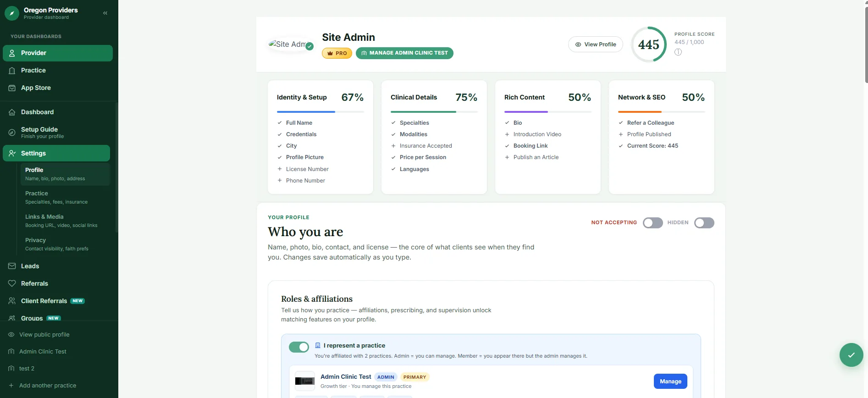Click the Clinical Details progress bar

point(434,112)
